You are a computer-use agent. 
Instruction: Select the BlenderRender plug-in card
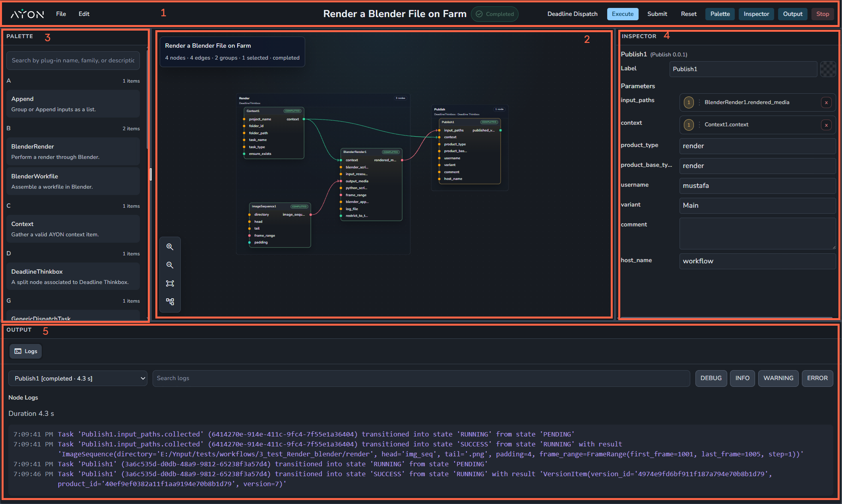pos(73,151)
